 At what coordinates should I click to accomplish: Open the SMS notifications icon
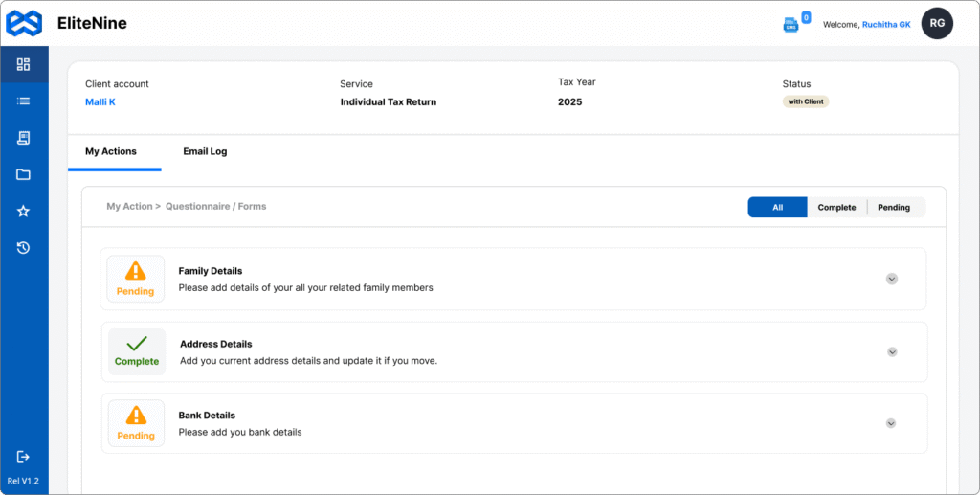tap(791, 24)
